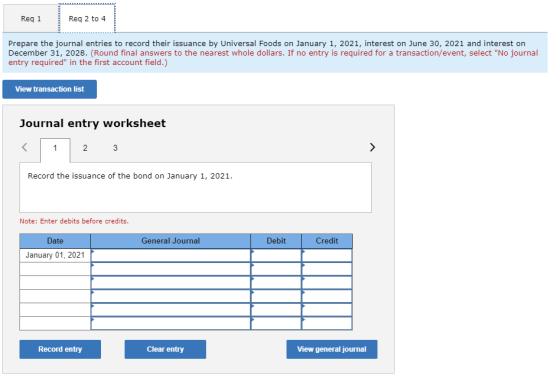The height and width of the screenshot is (386, 560).
Task: Open first row General Journal account dropdown
Action: (171, 255)
